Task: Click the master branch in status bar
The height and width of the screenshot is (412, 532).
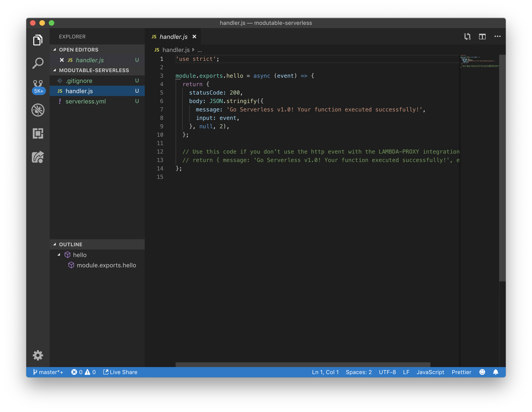Action: [x=48, y=372]
